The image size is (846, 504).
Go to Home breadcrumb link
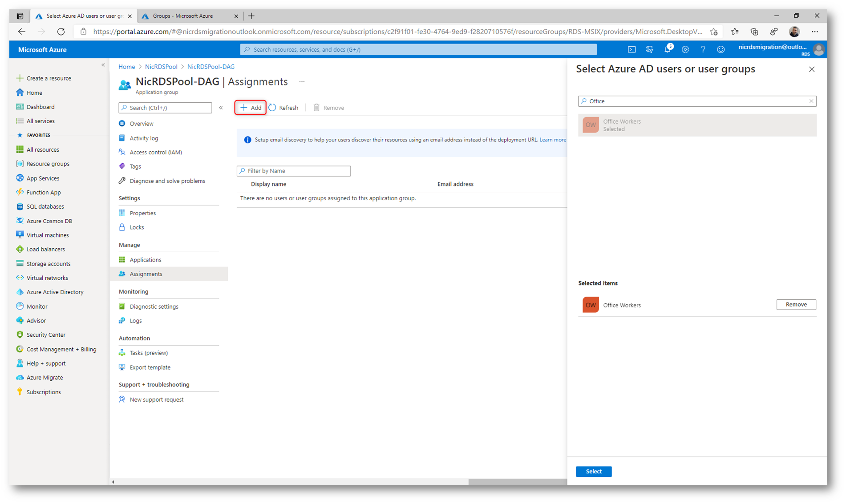click(126, 67)
